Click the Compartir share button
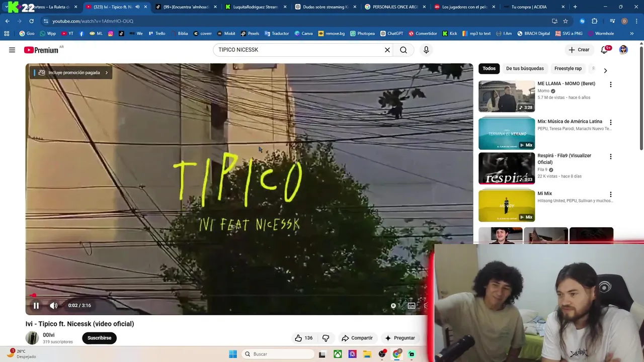 click(x=357, y=338)
